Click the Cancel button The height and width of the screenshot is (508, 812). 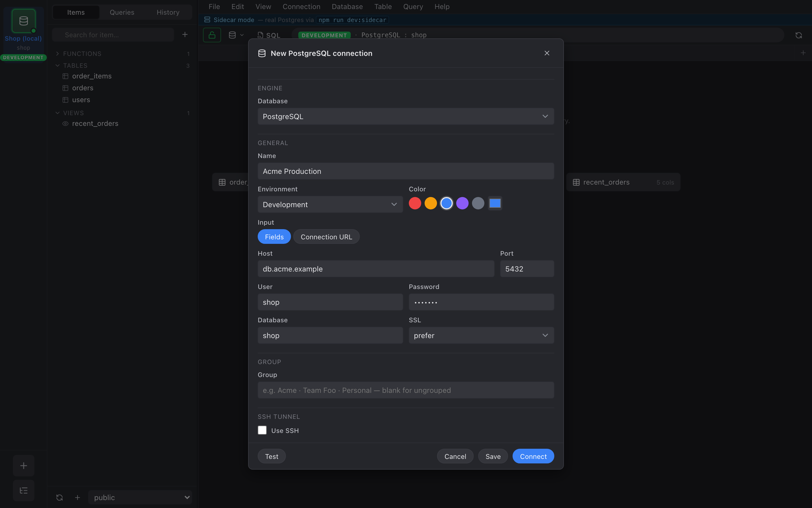(455, 456)
